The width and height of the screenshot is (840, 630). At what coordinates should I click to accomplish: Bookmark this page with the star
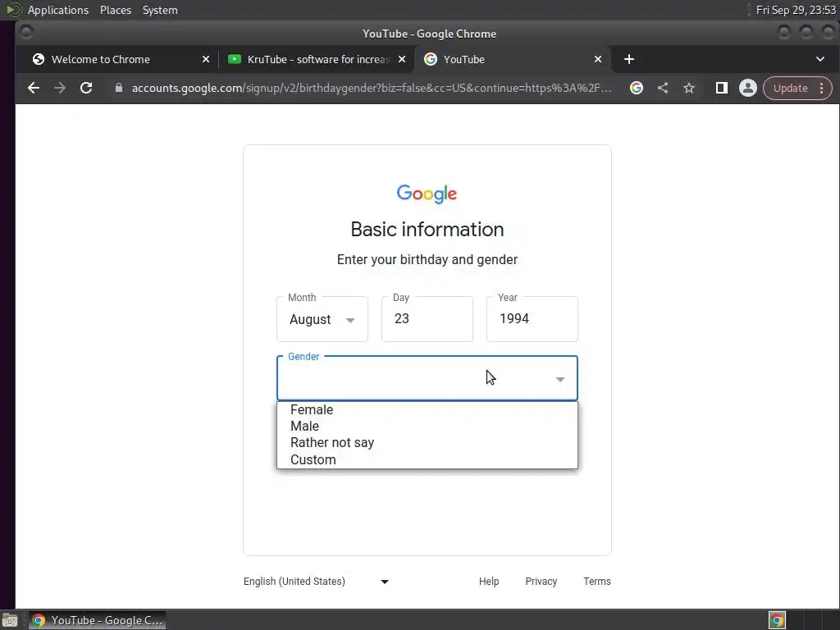point(689,88)
